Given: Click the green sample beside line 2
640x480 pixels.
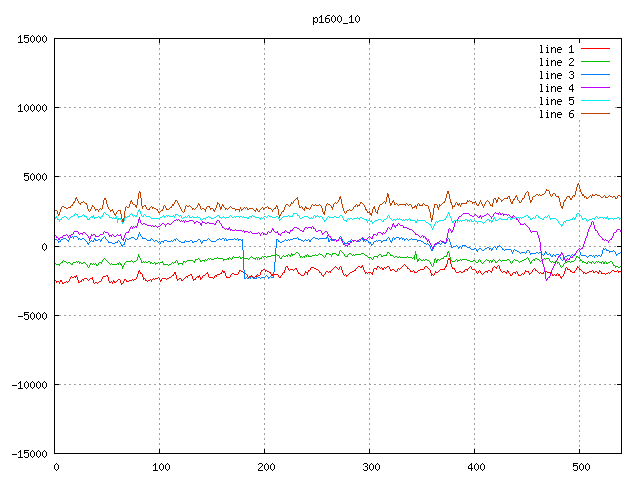Looking at the screenshot, I should pos(596,62).
